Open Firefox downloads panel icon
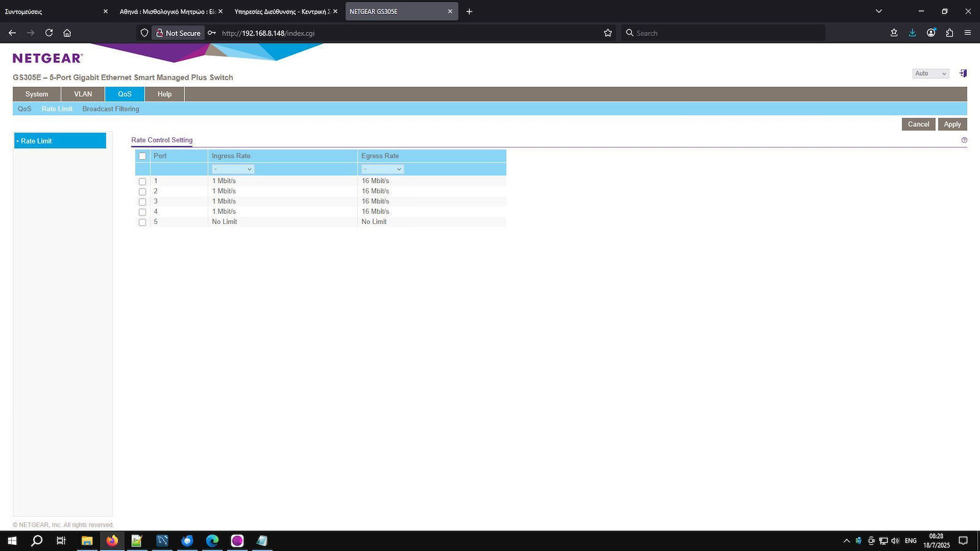The height and width of the screenshot is (551, 980). coord(912,33)
